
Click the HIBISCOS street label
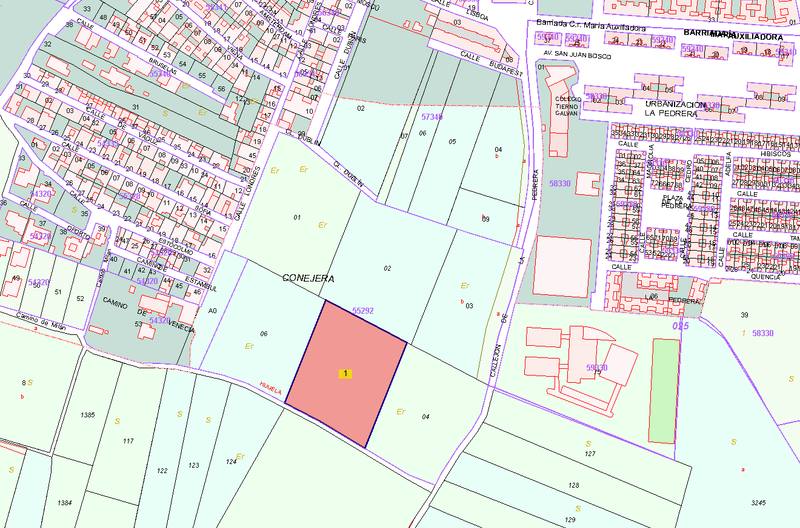point(775,154)
